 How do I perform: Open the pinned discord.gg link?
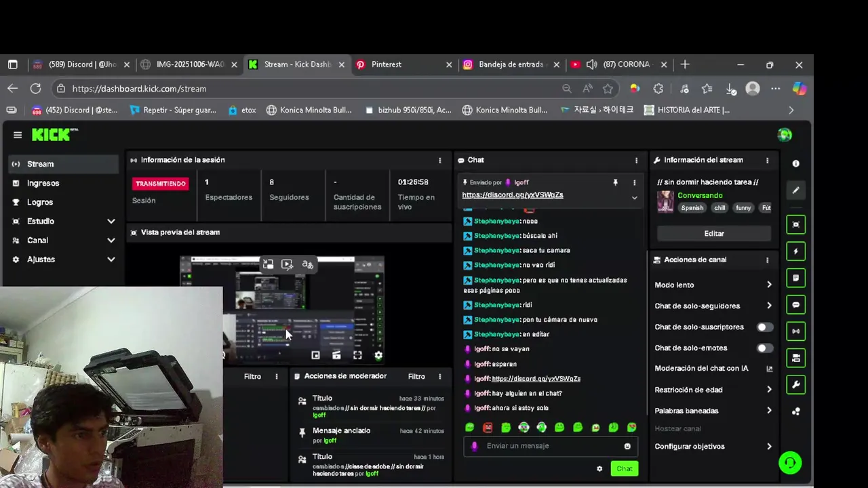tap(513, 195)
